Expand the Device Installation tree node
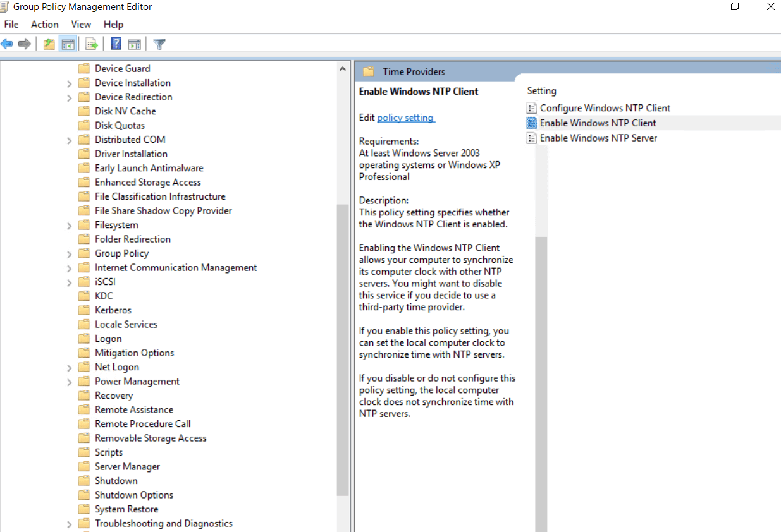 click(x=70, y=83)
